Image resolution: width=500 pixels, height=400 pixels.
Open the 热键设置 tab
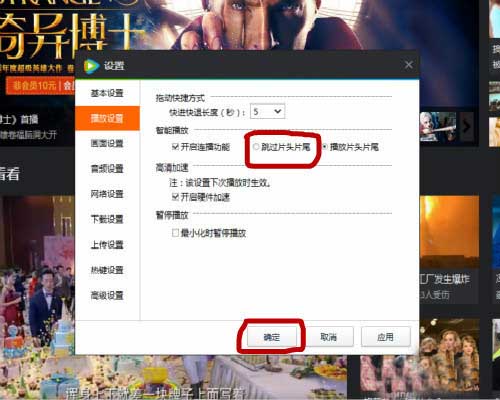107,270
